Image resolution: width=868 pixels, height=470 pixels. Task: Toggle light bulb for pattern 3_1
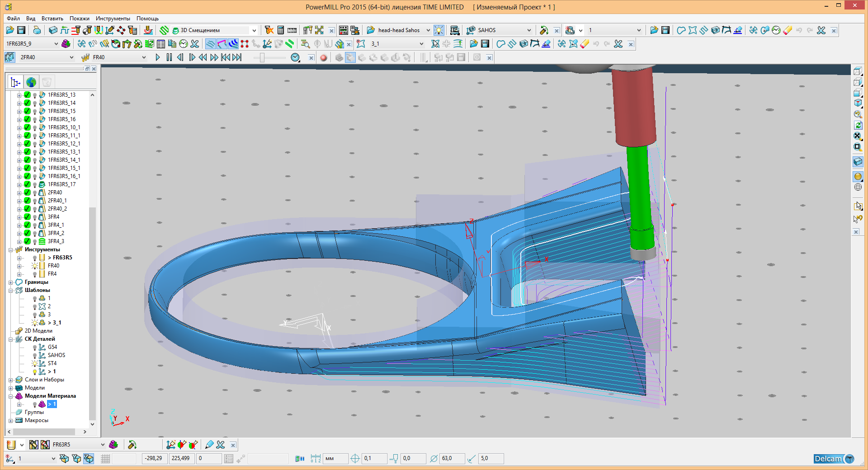coord(35,323)
